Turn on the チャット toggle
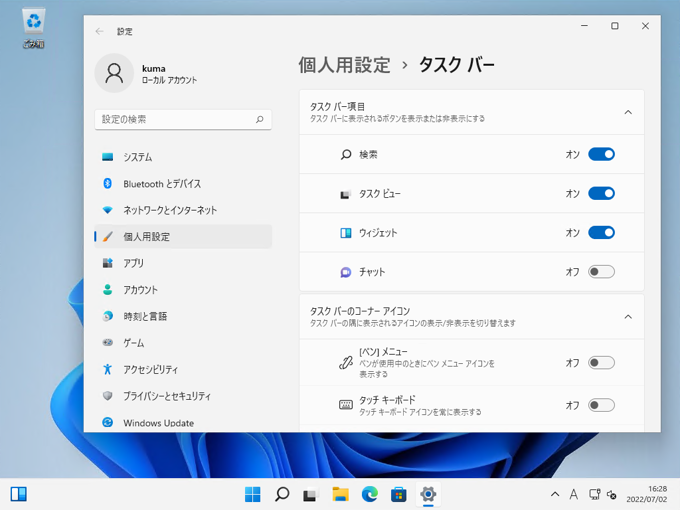 (x=601, y=272)
